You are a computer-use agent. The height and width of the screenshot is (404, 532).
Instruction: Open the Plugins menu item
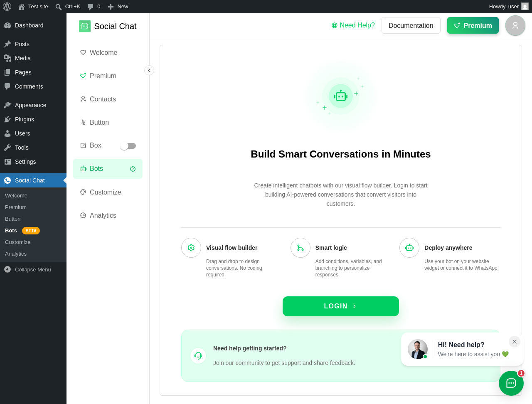click(x=33, y=119)
